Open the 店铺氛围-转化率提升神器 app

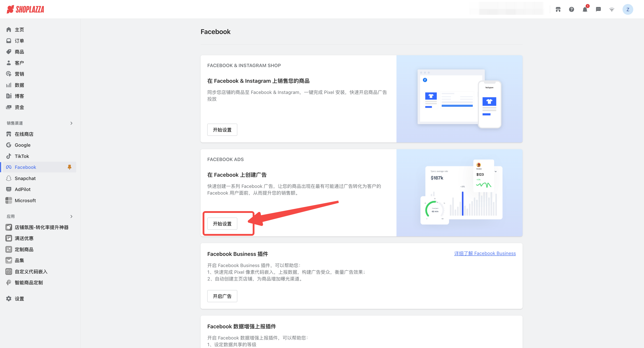42,227
